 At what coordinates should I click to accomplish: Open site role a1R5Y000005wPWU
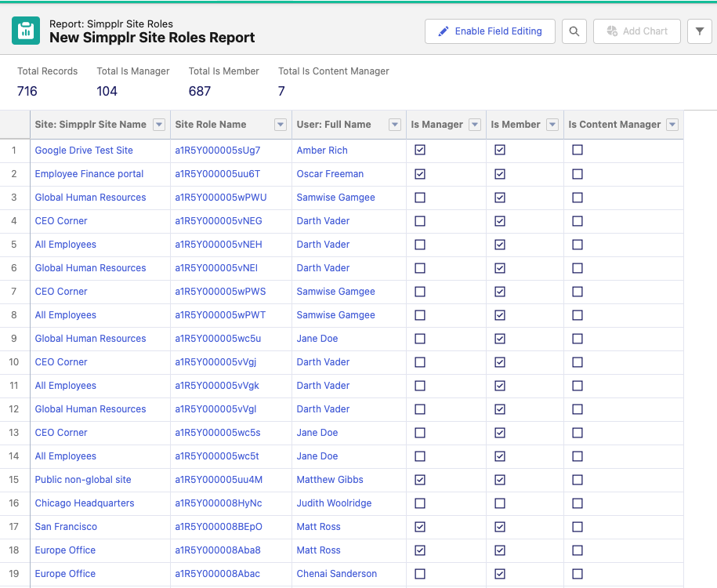(x=221, y=198)
